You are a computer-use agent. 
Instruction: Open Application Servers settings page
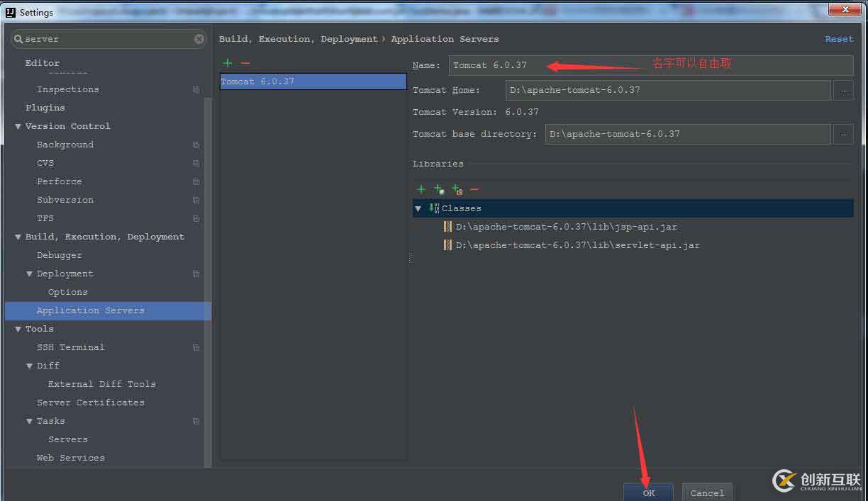pos(90,310)
